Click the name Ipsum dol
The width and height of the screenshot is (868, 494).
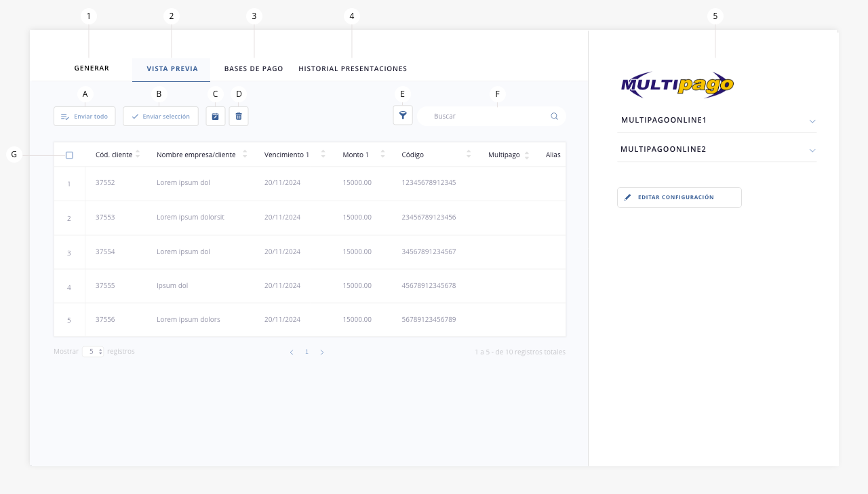pos(172,286)
